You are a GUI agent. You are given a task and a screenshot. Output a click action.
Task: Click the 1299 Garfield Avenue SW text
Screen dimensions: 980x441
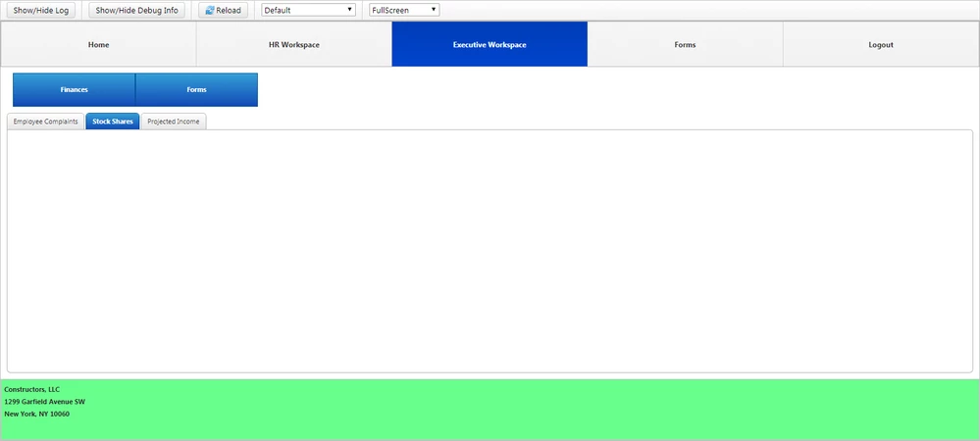tap(44, 402)
